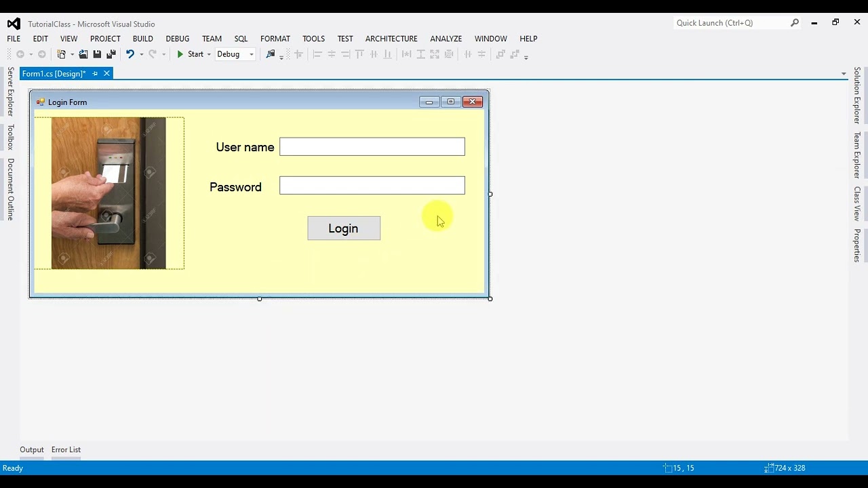Click the Password text box
The width and height of the screenshot is (868, 488).
[372, 185]
